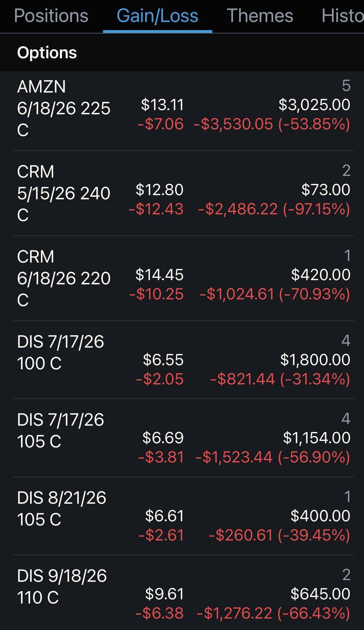Switch to the Positions tab
The image size is (364, 630).
[51, 16]
